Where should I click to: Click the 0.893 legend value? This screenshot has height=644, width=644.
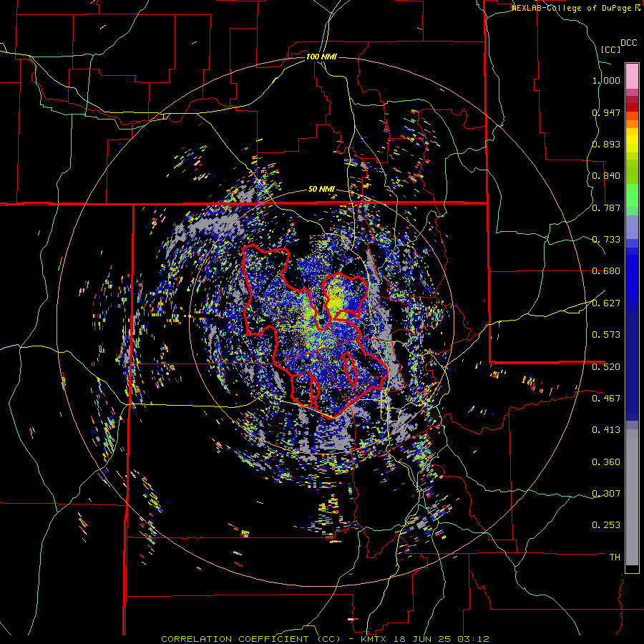click(606, 144)
